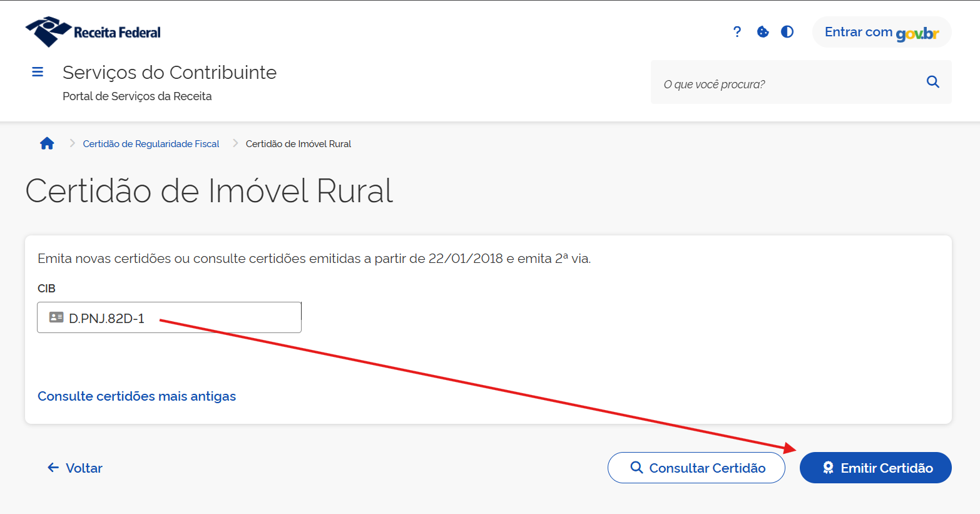
Task: Focus the 'O que você procura?' search box
Action: [789, 84]
